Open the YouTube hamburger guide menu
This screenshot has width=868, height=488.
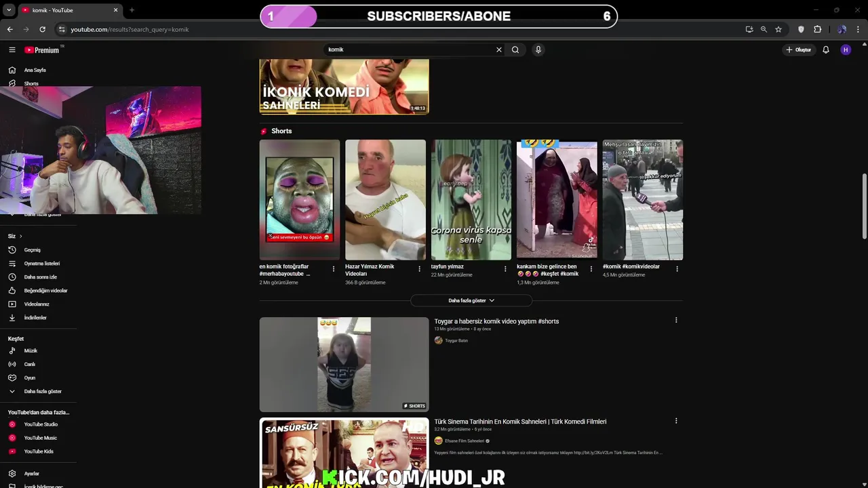tap(12, 49)
